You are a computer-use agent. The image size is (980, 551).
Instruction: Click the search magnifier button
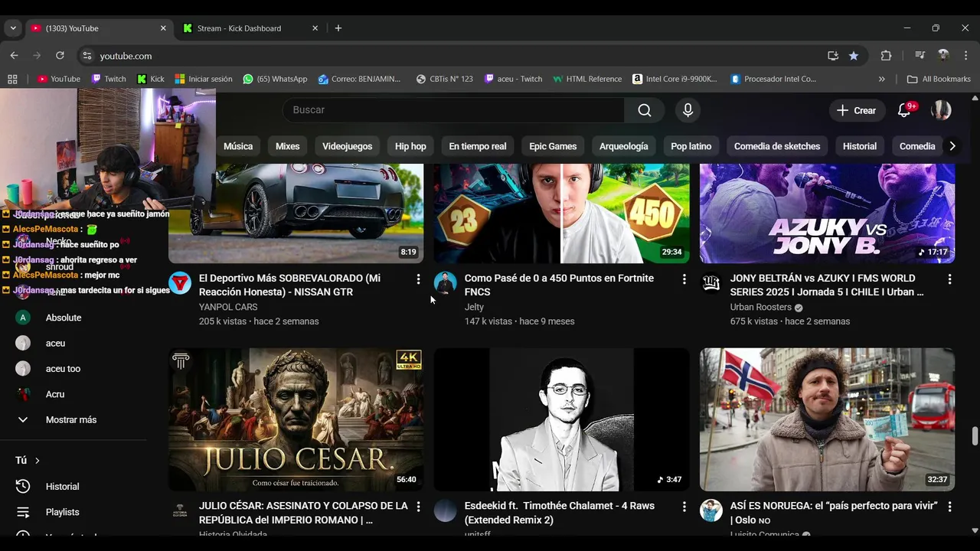pos(645,110)
